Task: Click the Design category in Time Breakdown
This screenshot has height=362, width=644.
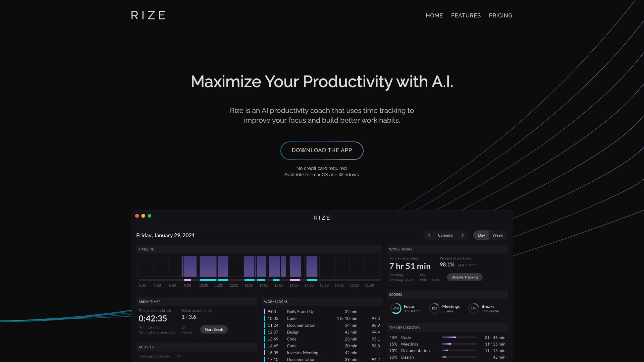Action: pos(407,357)
